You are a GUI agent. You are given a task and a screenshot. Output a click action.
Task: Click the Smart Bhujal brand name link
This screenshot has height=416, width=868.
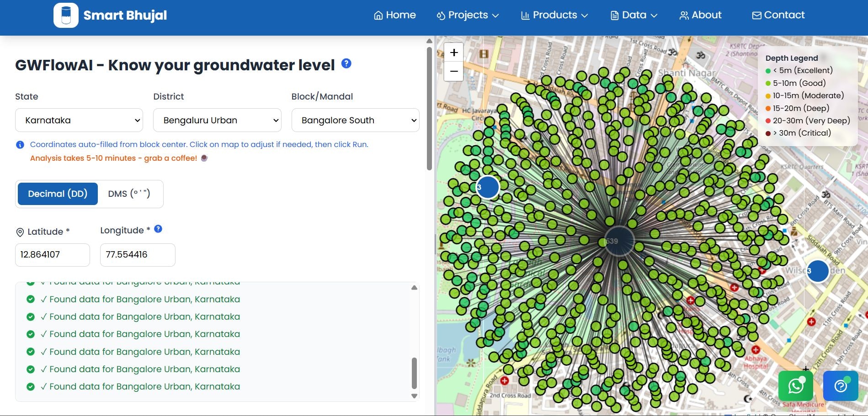click(x=125, y=16)
